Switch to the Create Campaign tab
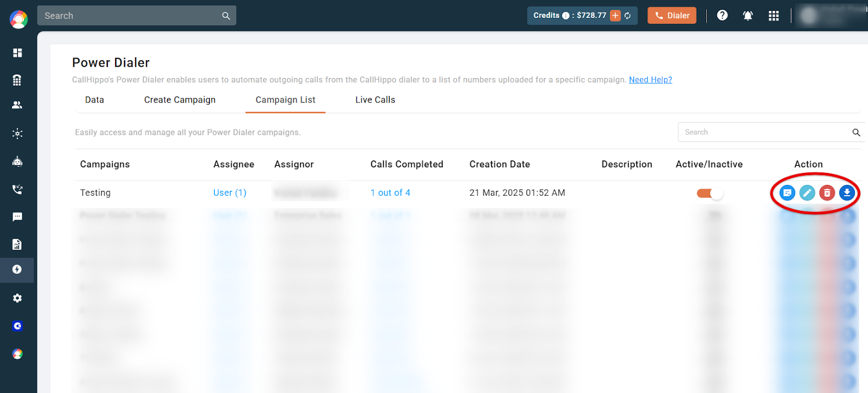 tap(180, 100)
